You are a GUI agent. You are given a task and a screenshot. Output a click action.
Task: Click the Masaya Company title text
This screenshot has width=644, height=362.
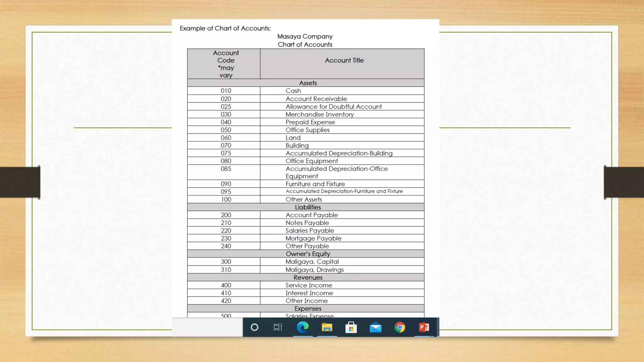pyautogui.click(x=305, y=36)
